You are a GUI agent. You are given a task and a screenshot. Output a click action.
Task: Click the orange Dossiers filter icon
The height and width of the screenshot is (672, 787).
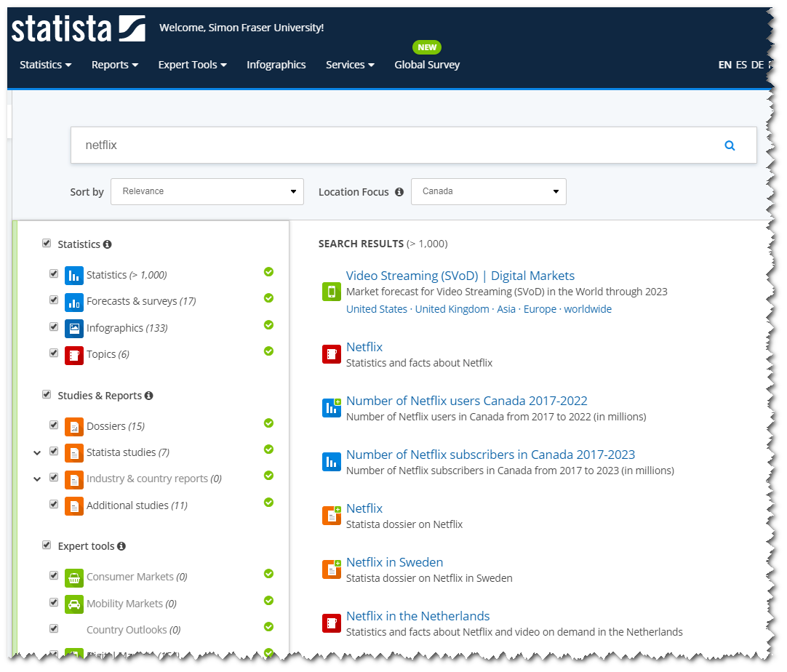coord(73,427)
